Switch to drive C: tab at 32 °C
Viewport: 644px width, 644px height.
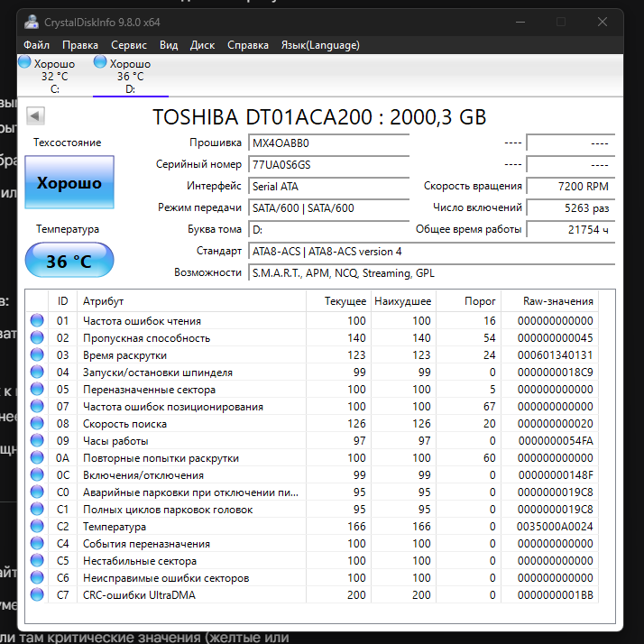[x=55, y=76]
